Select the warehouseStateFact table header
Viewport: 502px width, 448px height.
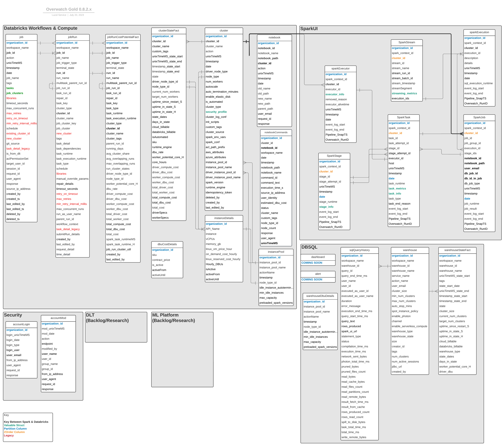click(457, 250)
